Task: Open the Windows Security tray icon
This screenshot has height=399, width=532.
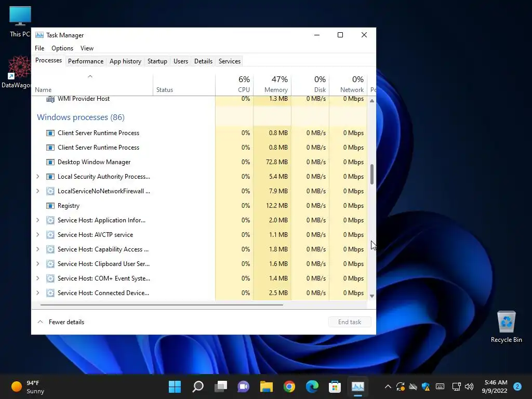Action: (x=426, y=387)
